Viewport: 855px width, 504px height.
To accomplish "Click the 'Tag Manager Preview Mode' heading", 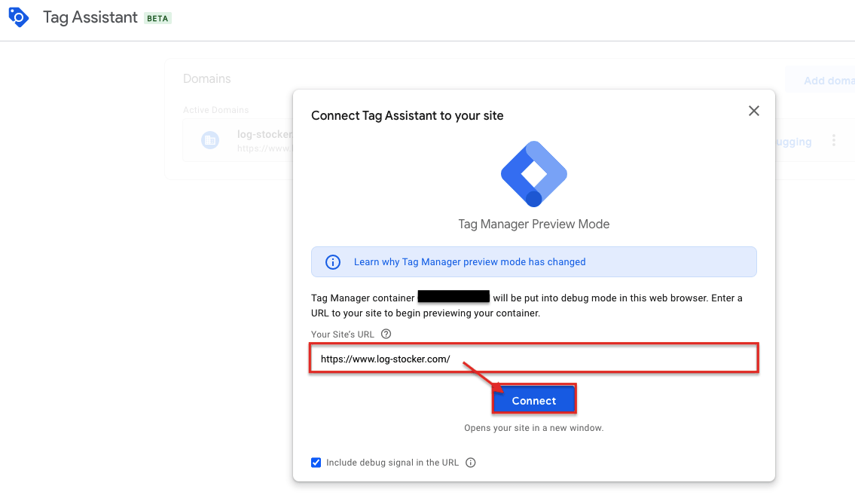I will pyautogui.click(x=534, y=225).
